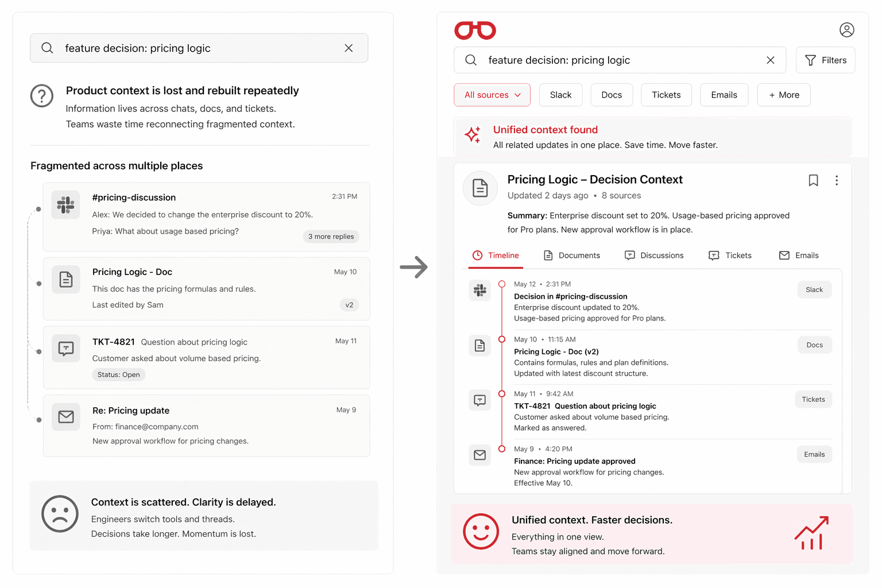Click the red glasses logo icon
882x588 pixels.
[x=475, y=30]
